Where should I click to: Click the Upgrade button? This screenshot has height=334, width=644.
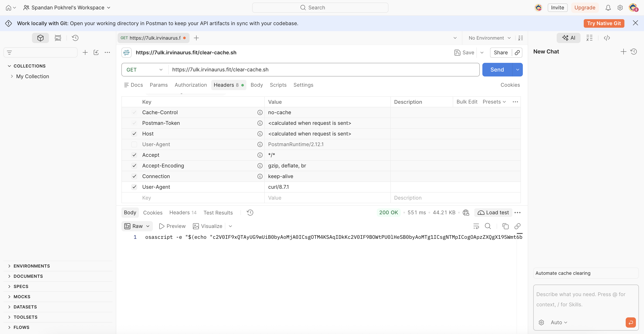pos(585,8)
